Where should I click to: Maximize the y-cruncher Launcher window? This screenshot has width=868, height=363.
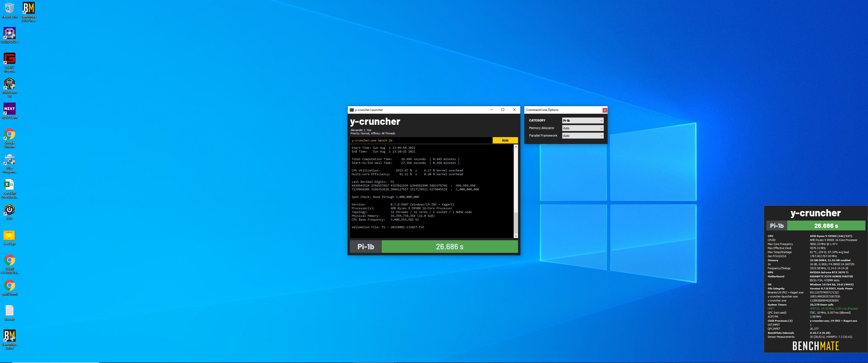[x=503, y=110]
